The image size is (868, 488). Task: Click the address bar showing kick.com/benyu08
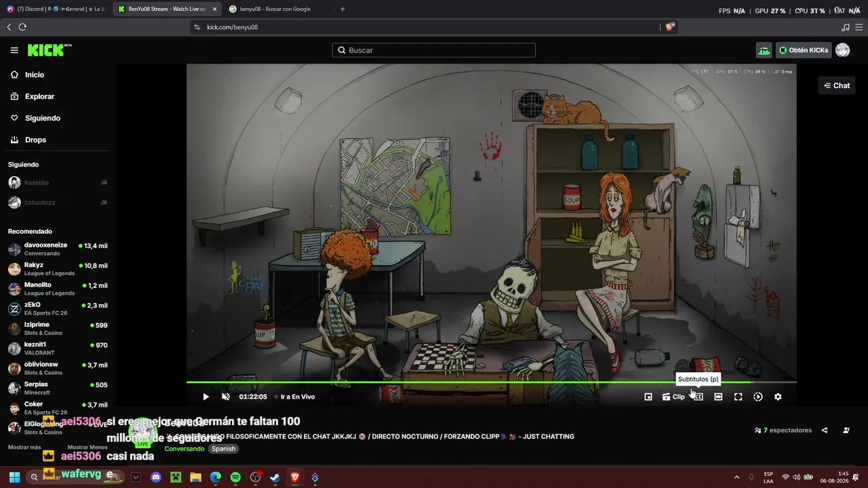coord(426,27)
